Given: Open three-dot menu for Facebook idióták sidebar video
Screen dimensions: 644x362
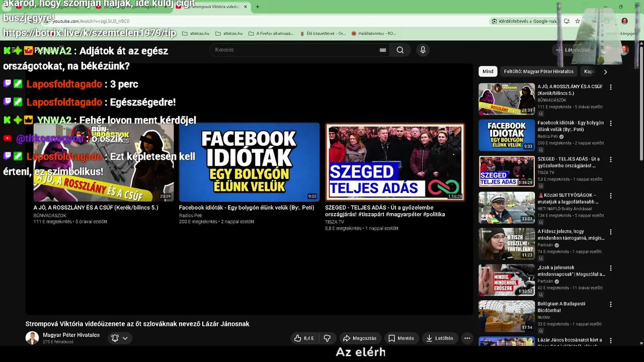Looking at the screenshot, I should [x=611, y=123].
